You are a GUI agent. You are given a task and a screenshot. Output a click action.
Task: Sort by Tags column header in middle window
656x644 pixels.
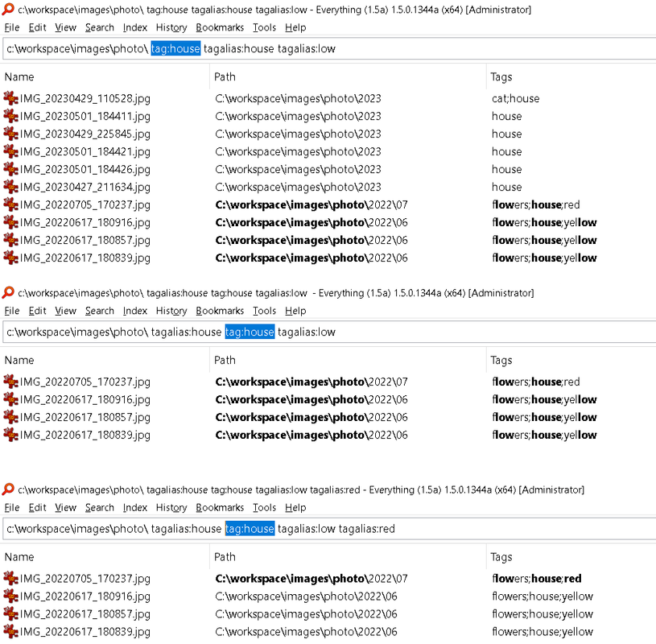click(571, 361)
